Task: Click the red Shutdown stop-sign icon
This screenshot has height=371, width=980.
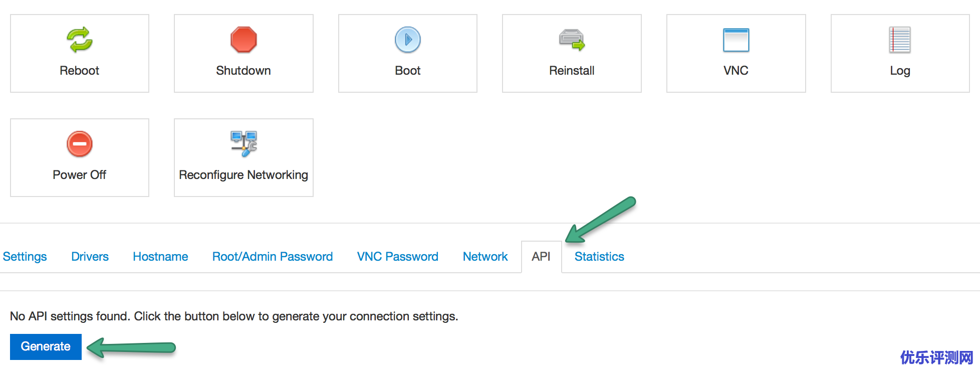Action: click(x=243, y=40)
